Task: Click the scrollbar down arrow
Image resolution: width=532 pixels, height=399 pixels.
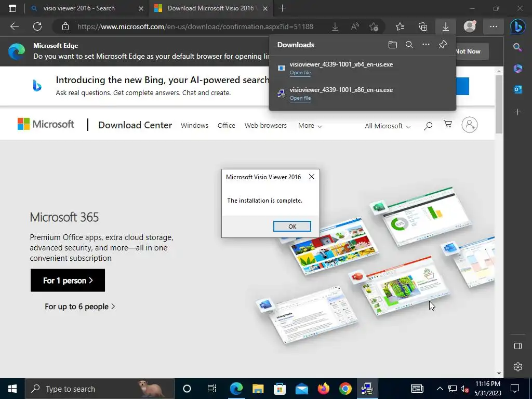Action: pos(499,374)
